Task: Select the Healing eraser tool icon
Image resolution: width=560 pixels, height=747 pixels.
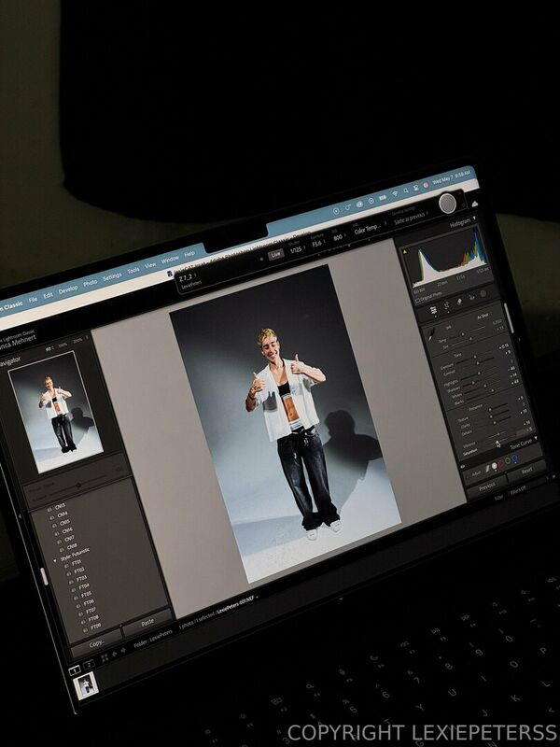Action: (x=459, y=302)
